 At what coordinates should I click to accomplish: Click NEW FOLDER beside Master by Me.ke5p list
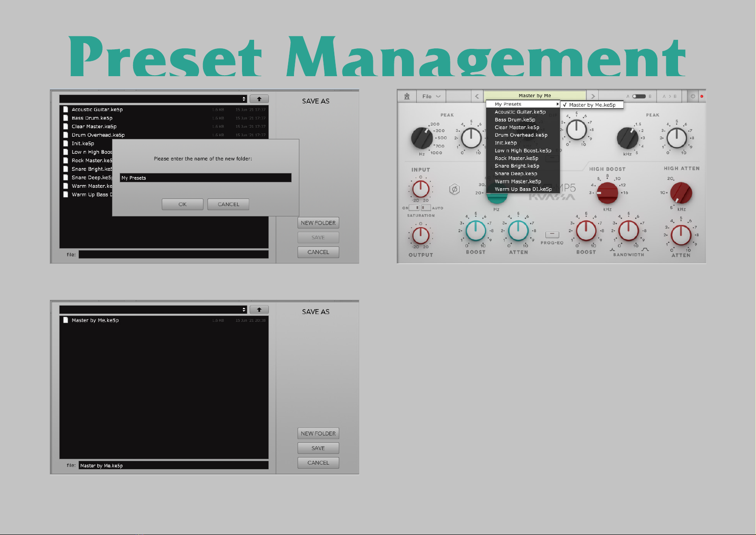coord(318,433)
